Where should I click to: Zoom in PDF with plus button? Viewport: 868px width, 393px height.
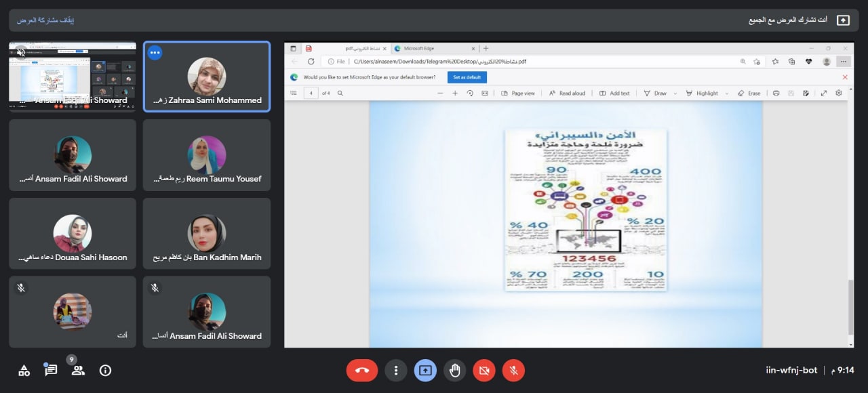coord(455,93)
